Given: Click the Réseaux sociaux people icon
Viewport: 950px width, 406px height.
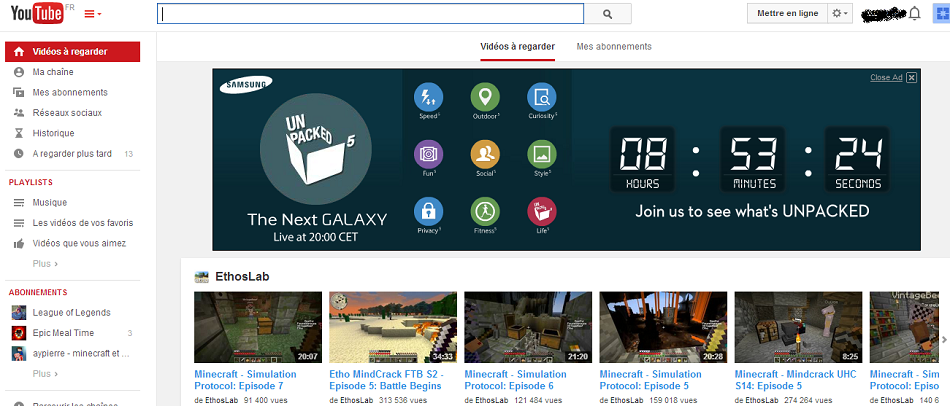Looking at the screenshot, I should click(x=19, y=113).
